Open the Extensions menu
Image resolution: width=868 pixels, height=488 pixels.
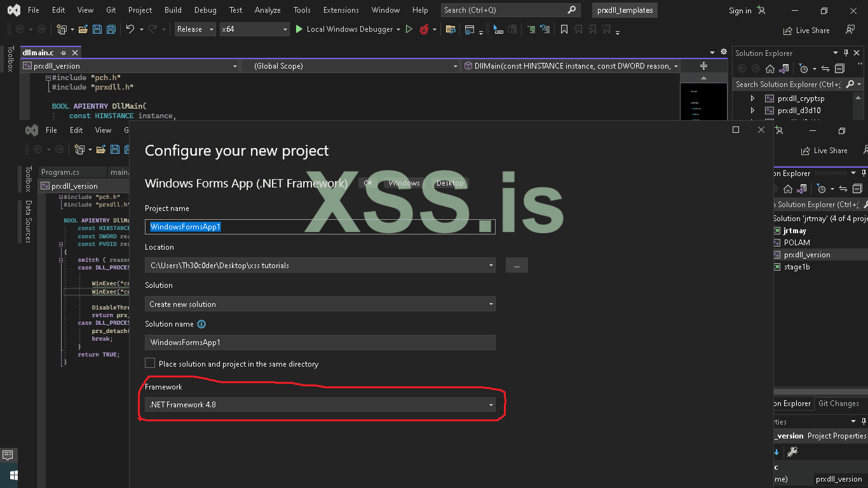(x=341, y=10)
